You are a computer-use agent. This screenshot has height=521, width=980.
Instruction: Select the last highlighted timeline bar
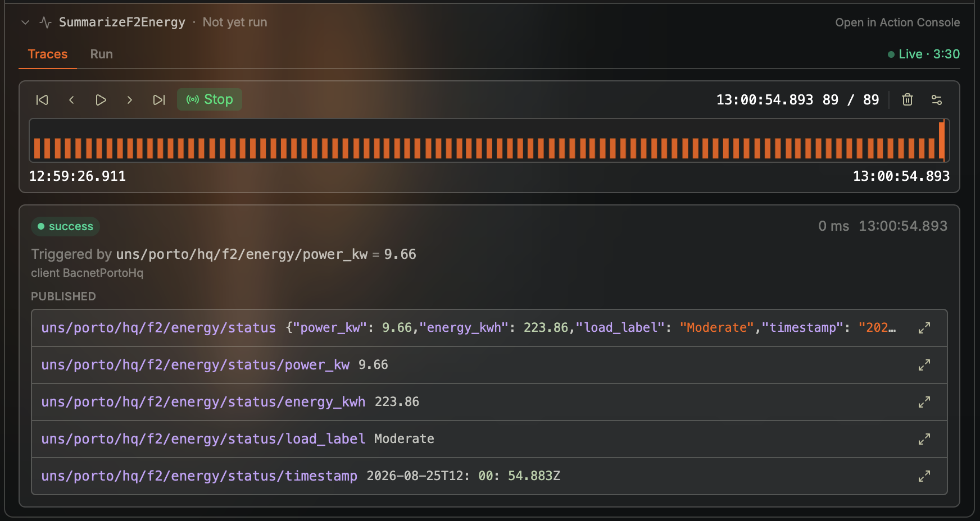click(x=942, y=140)
